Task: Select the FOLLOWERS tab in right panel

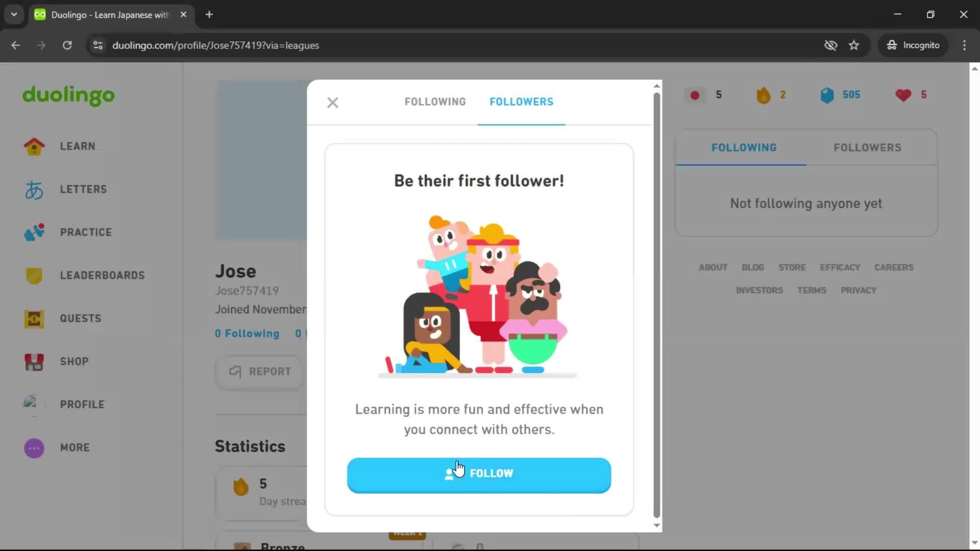Action: click(x=867, y=147)
